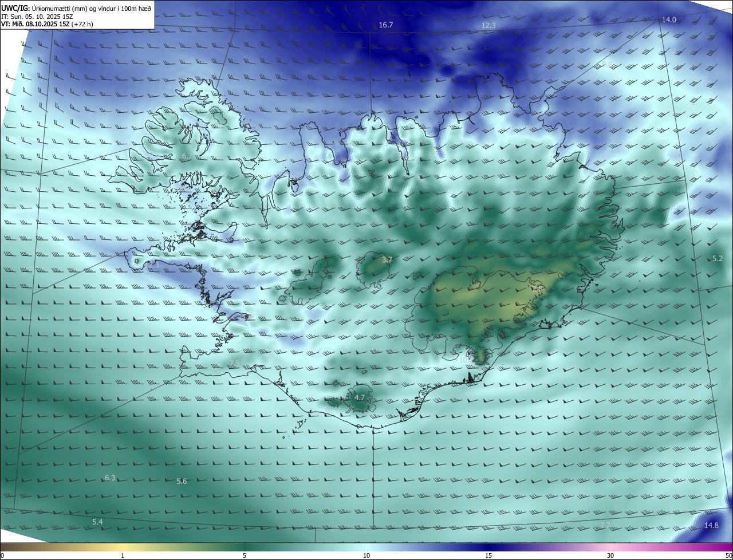Click the yellow section of the colorbar
Screen dimensions: 733x560
[123, 547]
